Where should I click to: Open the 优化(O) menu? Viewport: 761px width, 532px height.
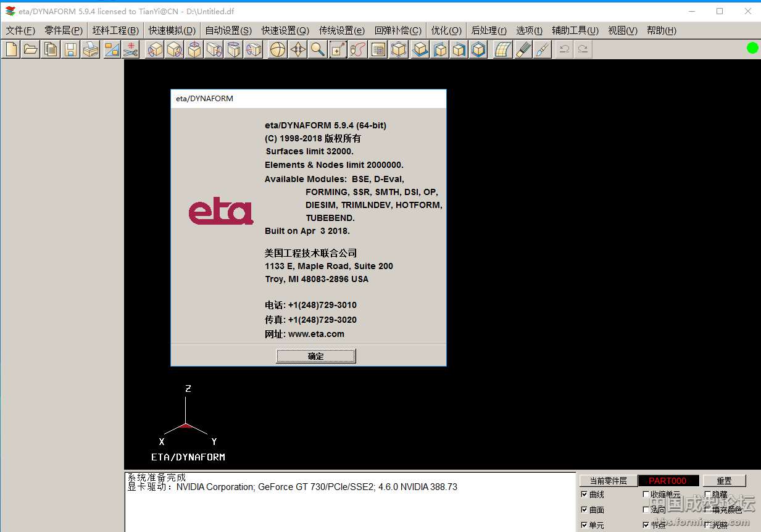(446, 30)
